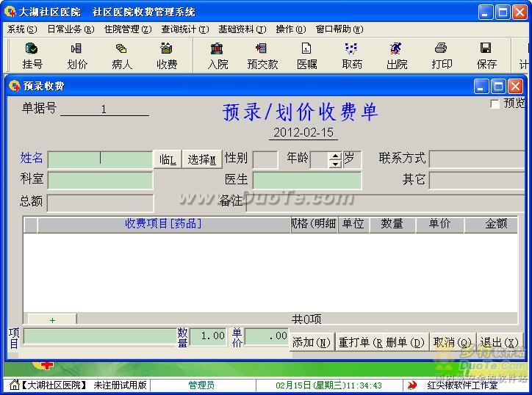Click the 删单(D) delete bill button
Image resolution: width=532 pixels, height=395 pixels.
tap(406, 342)
